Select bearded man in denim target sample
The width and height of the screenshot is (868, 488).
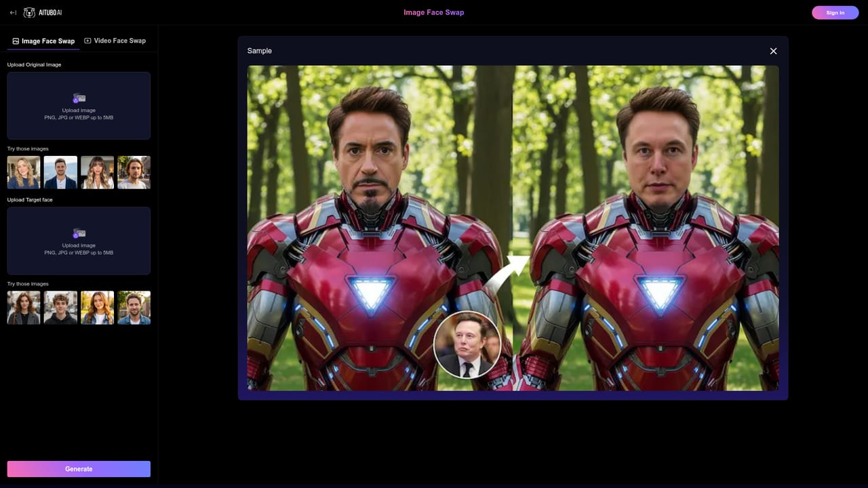click(134, 308)
